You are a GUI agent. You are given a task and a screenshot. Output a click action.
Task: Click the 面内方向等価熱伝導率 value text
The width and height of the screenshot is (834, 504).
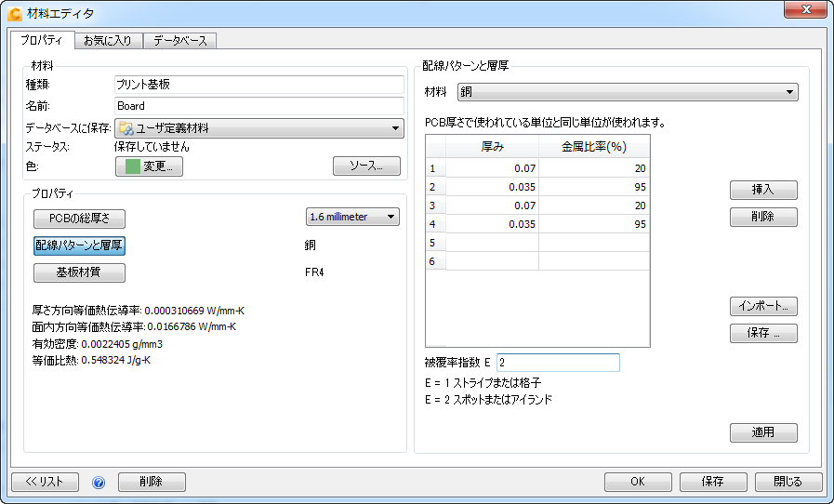tap(192, 326)
